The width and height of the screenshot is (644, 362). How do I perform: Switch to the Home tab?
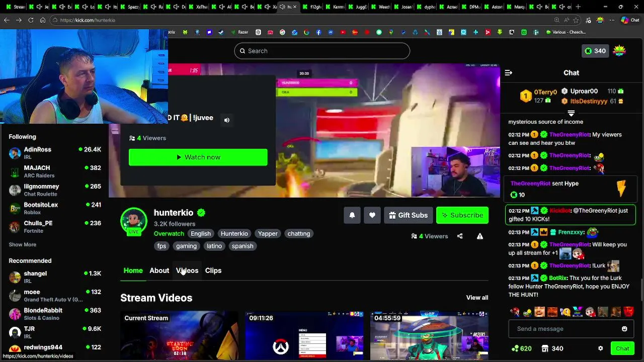(x=133, y=270)
